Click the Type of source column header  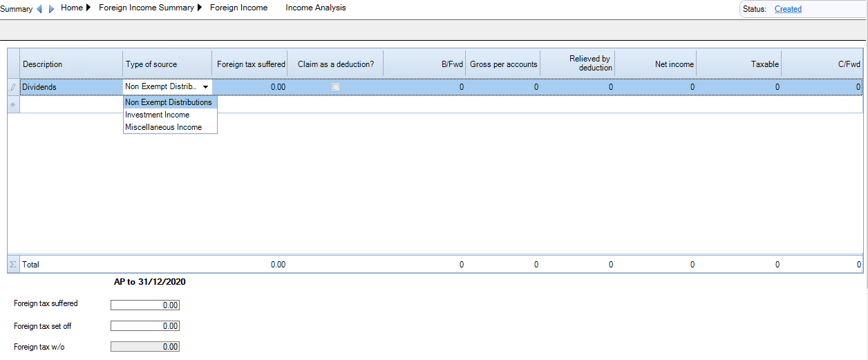[167, 64]
